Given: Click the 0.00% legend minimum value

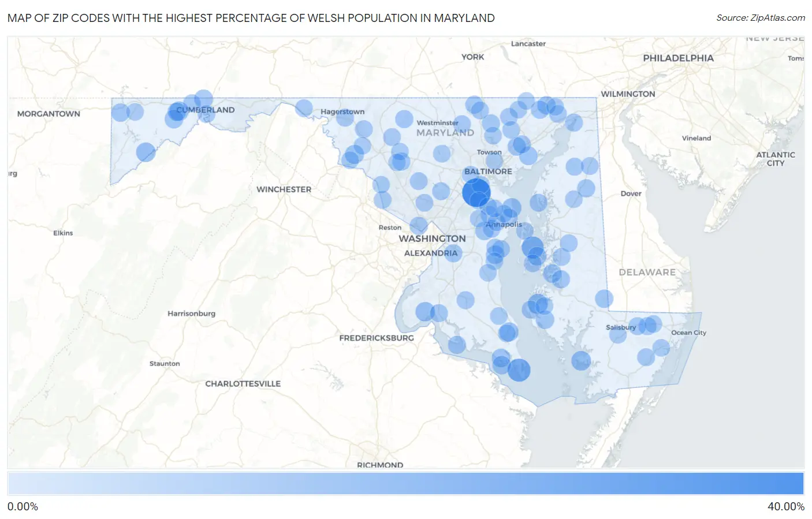Looking at the screenshot, I should [23, 506].
